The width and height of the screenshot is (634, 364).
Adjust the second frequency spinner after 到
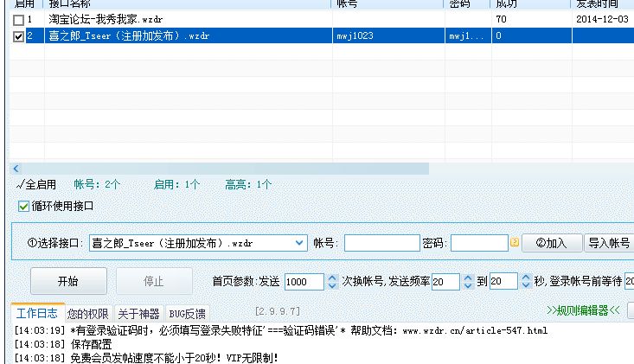point(526,281)
